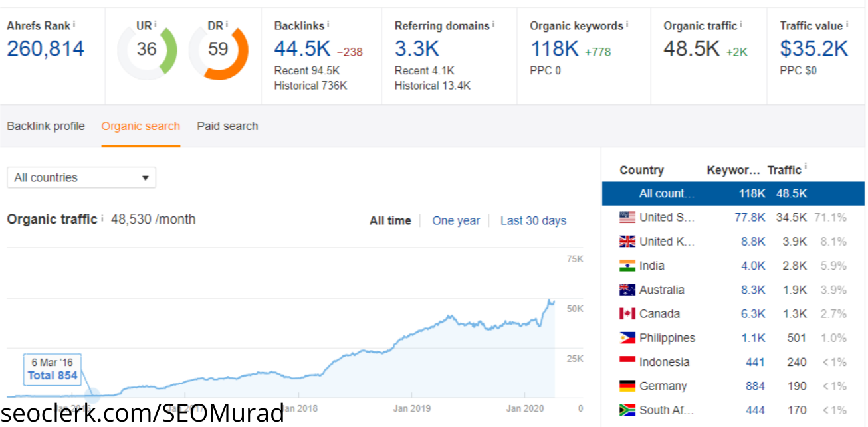
Task: Open the 44.5K backlinks count link
Action: pyautogui.click(x=302, y=49)
